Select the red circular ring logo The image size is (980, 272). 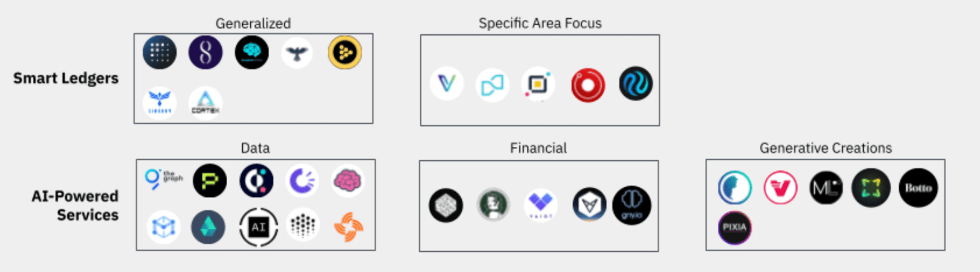(x=587, y=85)
